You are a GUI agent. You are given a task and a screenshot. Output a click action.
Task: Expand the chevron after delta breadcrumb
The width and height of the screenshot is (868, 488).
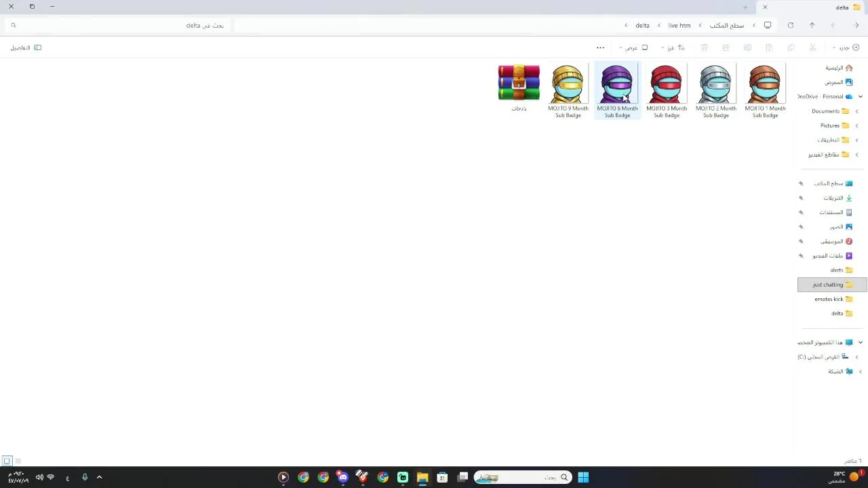point(626,26)
